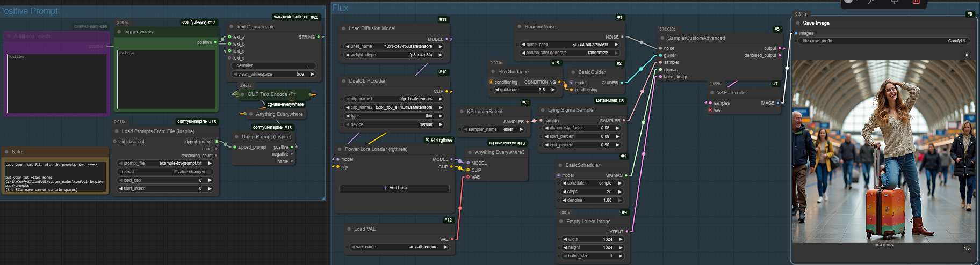Viewport: 980px width, 265px height.
Task: Increase the steps value with right arrow
Action: (x=620, y=192)
